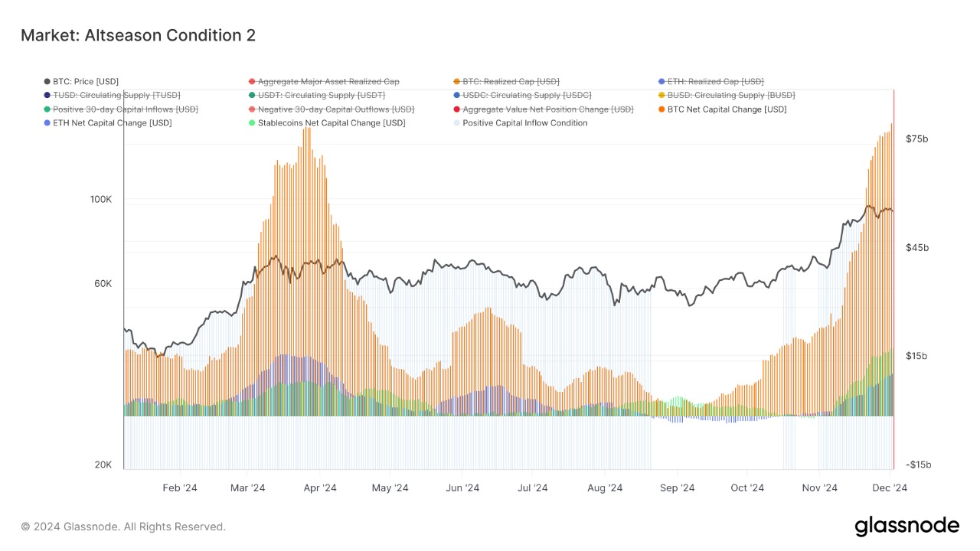Hide Stablecoins Net Capital Change series
Viewport: 980px width, 551px height.
326,122
